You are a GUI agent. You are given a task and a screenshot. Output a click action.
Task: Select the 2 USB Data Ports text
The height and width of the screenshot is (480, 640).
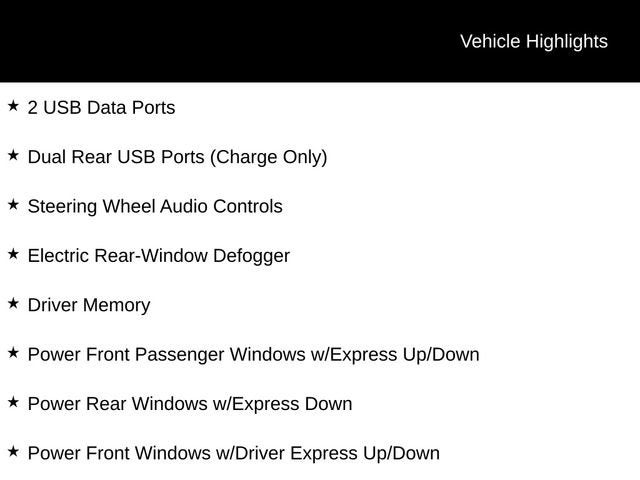tap(101, 108)
